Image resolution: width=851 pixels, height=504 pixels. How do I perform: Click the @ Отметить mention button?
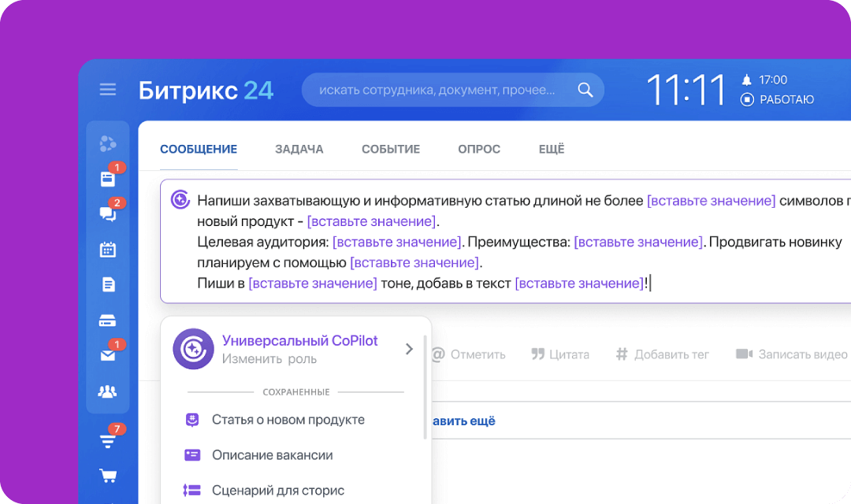[x=468, y=354]
